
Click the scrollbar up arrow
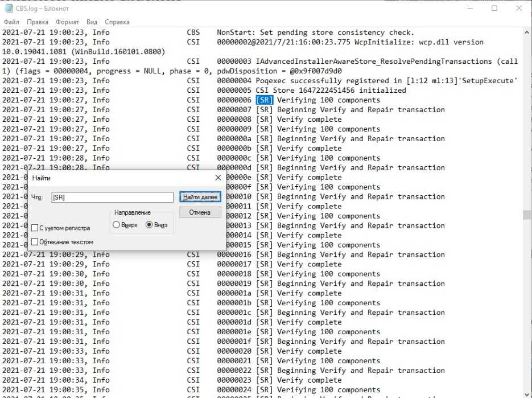tap(527, 32)
